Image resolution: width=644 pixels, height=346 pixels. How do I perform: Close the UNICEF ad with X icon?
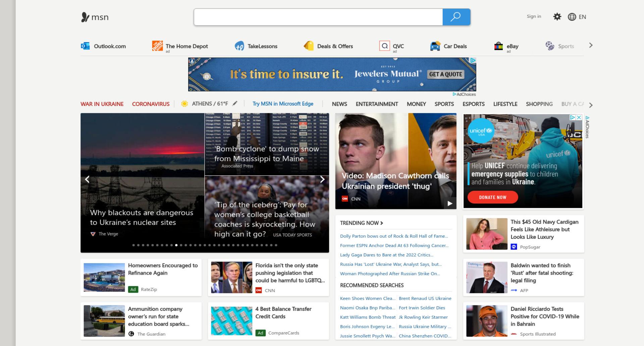(579, 117)
